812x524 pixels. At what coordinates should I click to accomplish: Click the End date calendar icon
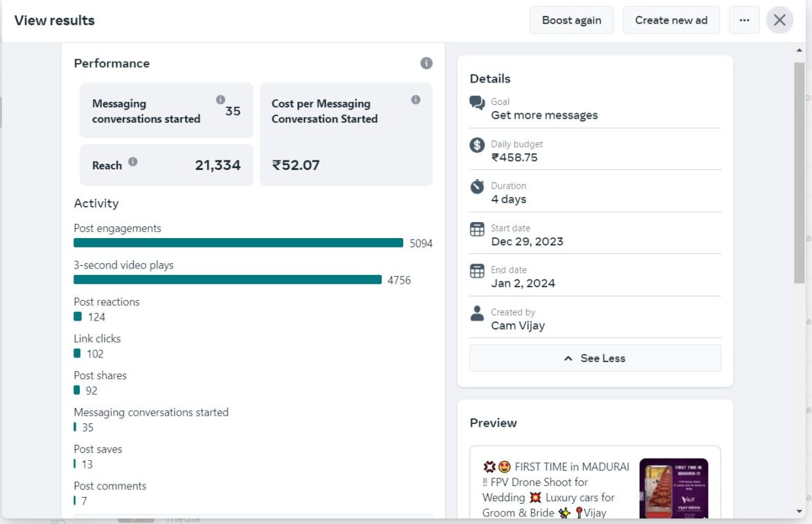click(477, 271)
